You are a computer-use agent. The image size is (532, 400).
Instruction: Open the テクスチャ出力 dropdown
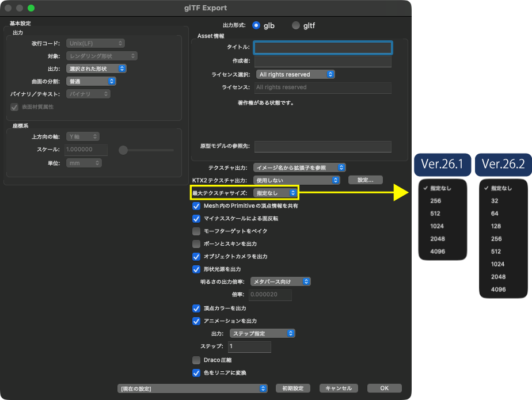coord(299,167)
